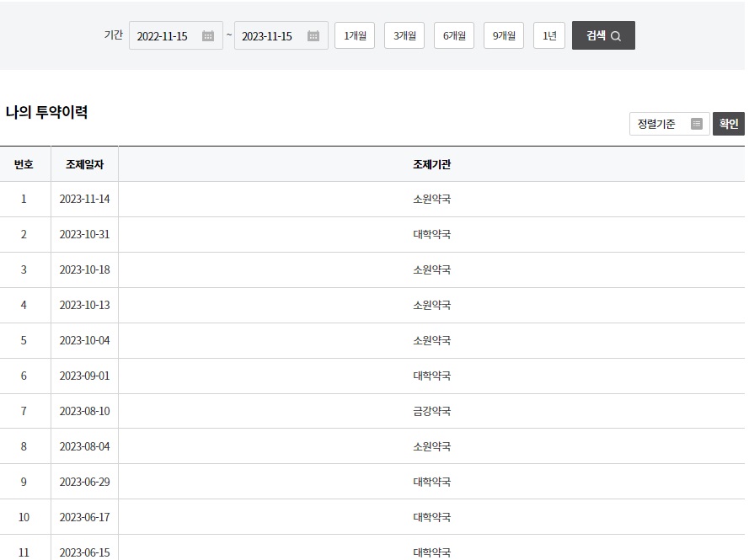Click 대학약국 in the 2023-09-01 row
Screen dimensions: 749x560
pos(432,376)
